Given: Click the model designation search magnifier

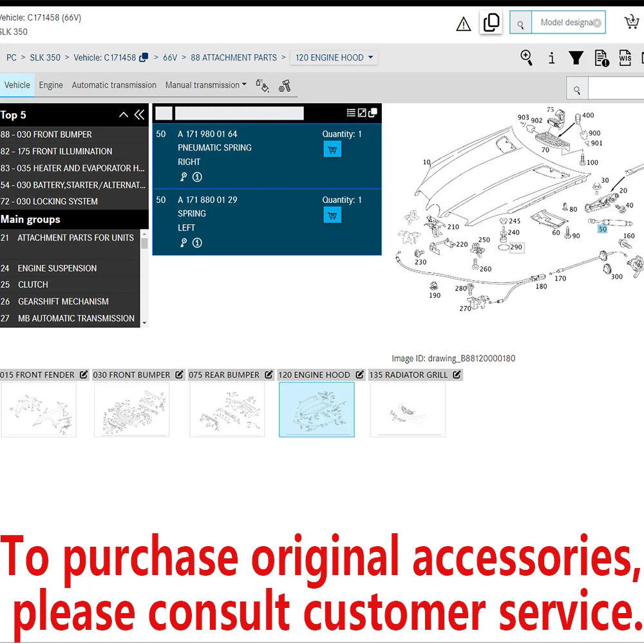Looking at the screenshot, I should (520, 23).
